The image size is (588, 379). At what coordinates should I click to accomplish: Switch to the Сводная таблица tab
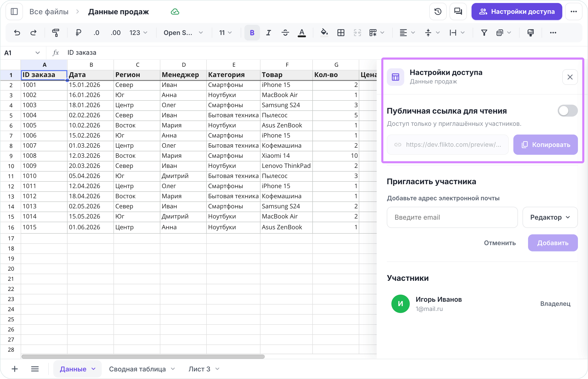137,369
